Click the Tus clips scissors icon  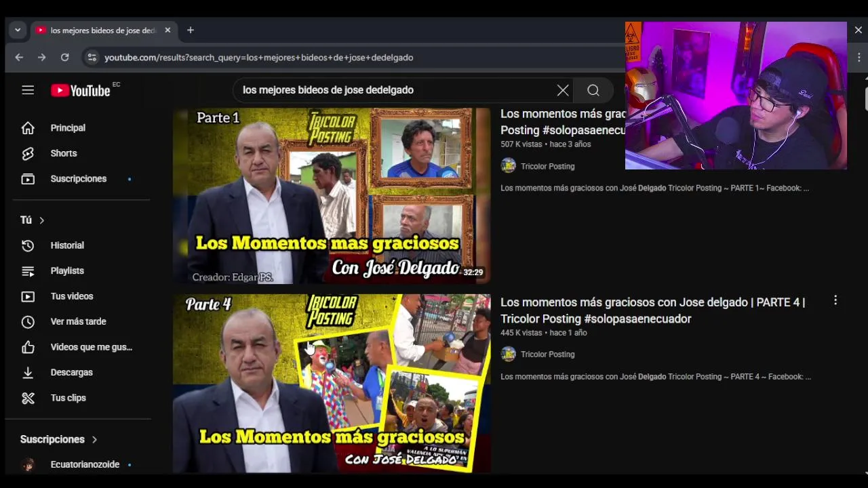tap(28, 398)
